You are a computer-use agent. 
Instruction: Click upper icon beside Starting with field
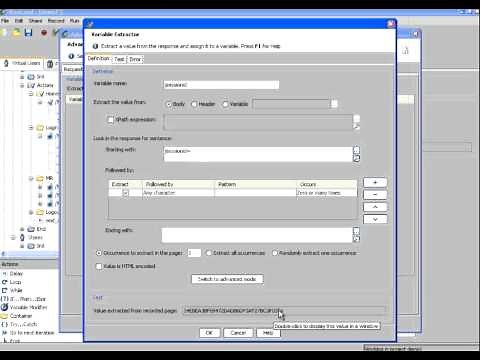click(x=356, y=150)
